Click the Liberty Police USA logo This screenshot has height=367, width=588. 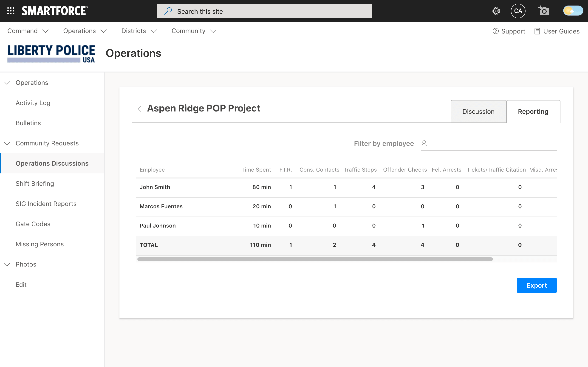51,54
